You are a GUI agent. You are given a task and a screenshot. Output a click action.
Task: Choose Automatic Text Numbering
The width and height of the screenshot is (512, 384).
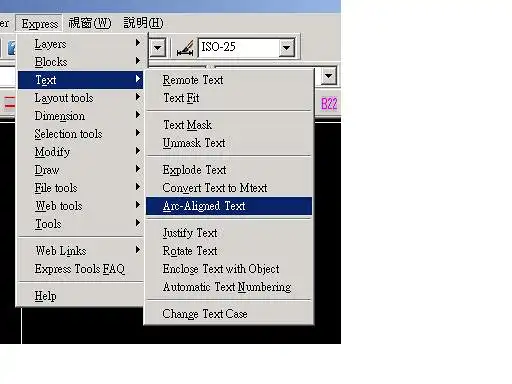[x=229, y=287]
